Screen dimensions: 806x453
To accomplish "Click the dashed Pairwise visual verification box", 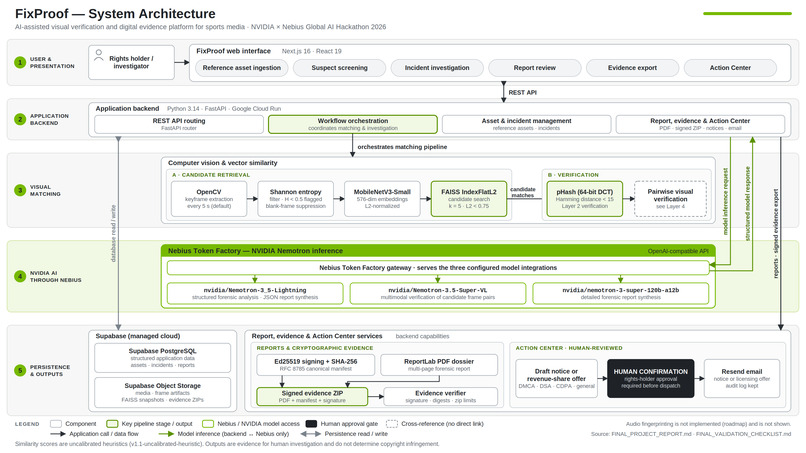I will click(x=670, y=198).
